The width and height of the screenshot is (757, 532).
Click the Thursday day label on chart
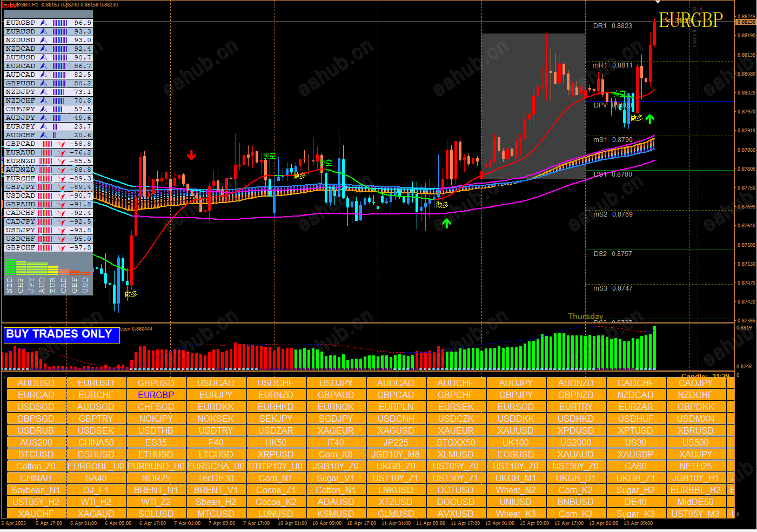pos(585,316)
